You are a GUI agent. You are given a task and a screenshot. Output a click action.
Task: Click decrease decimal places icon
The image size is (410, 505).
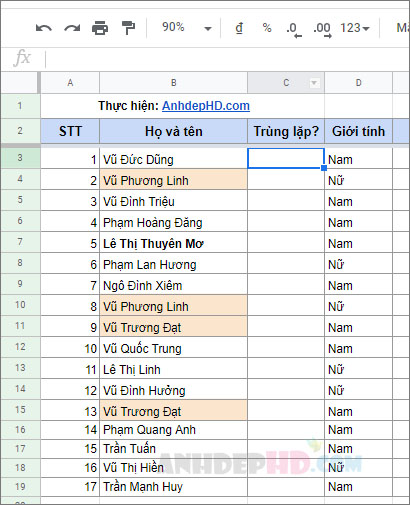pos(294,30)
